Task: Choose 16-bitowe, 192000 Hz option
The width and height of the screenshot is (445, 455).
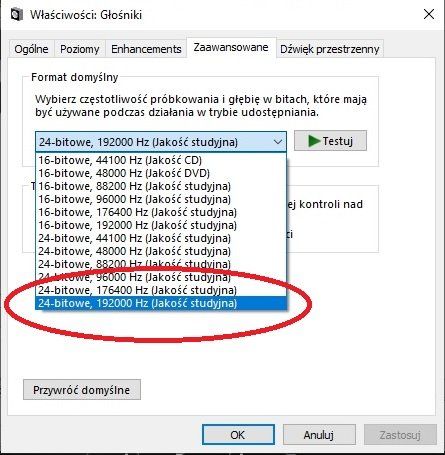Action: point(161,225)
